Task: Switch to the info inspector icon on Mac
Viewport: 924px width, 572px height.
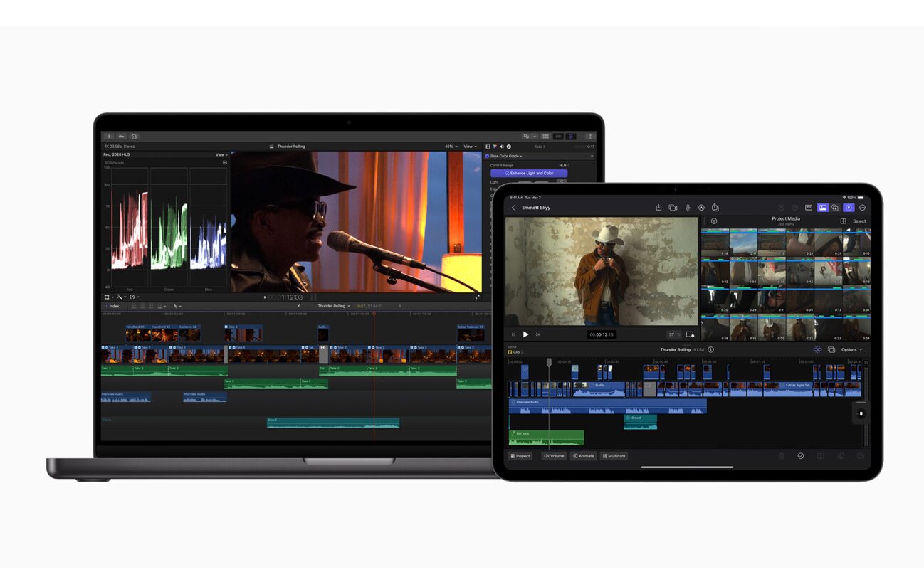Action: pos(508,147)
